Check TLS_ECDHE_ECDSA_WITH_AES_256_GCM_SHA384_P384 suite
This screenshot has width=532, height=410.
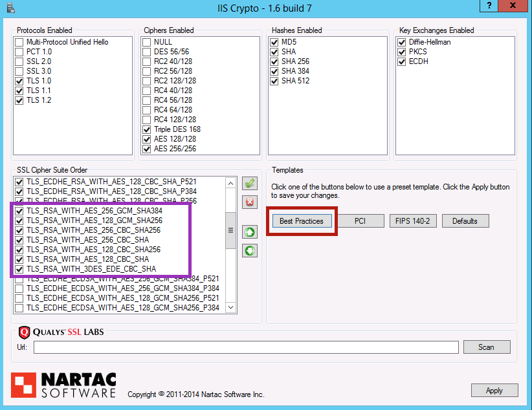click(x=19, y=288)
